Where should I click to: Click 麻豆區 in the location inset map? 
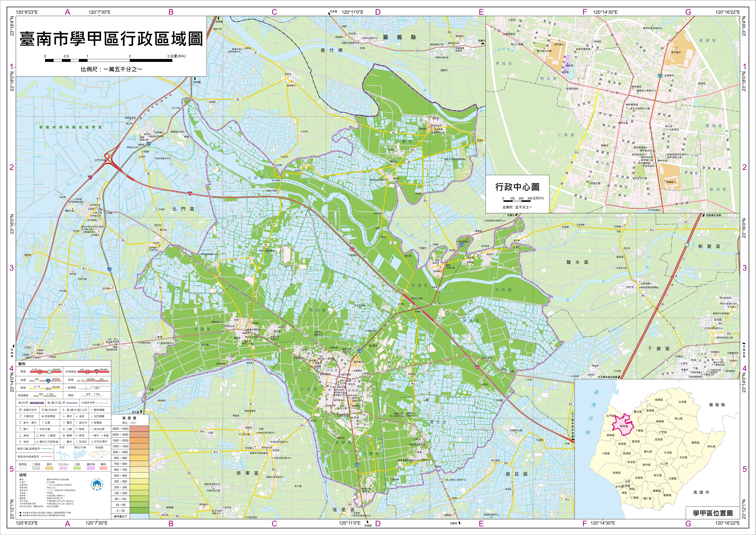pos(636,441)
